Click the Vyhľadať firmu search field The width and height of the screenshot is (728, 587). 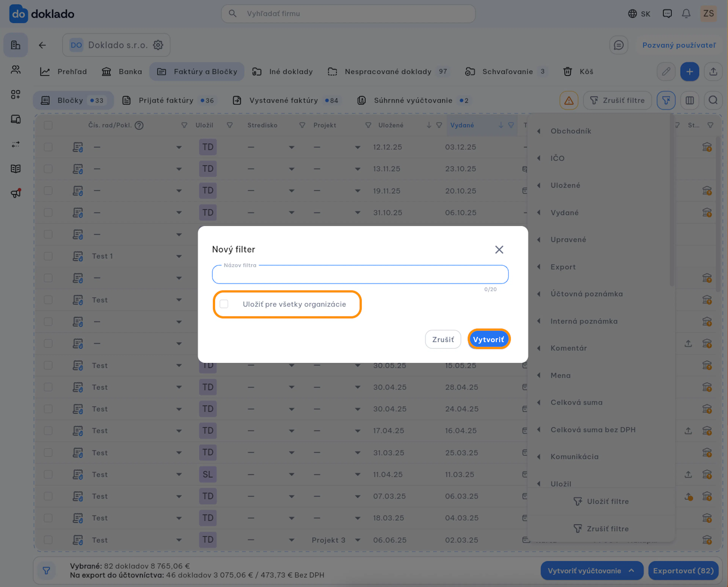pos(348,13)
